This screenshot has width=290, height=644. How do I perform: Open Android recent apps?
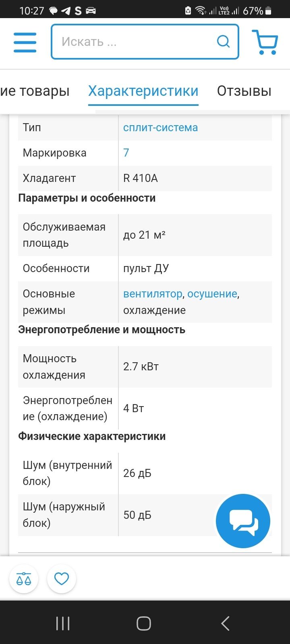pos(63,623)
